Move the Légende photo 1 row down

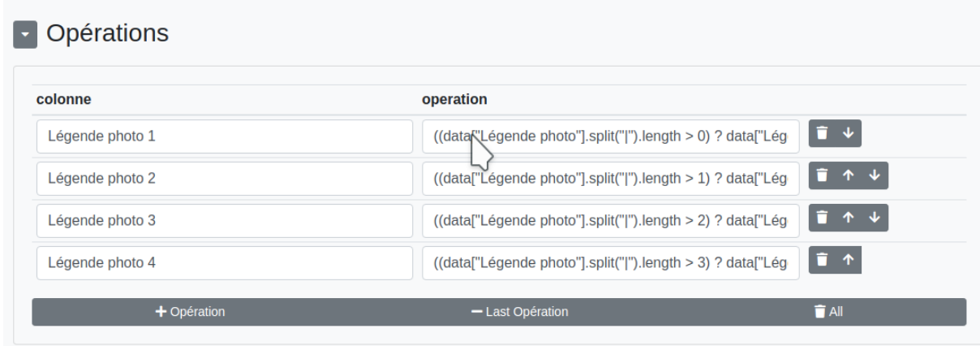(847, 133)
